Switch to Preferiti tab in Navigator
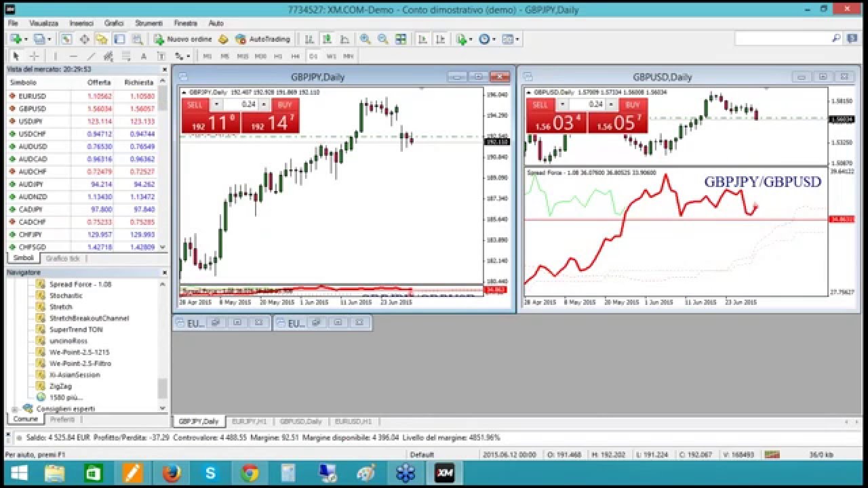Screen dimensions: 868x488 coord(62,420)
